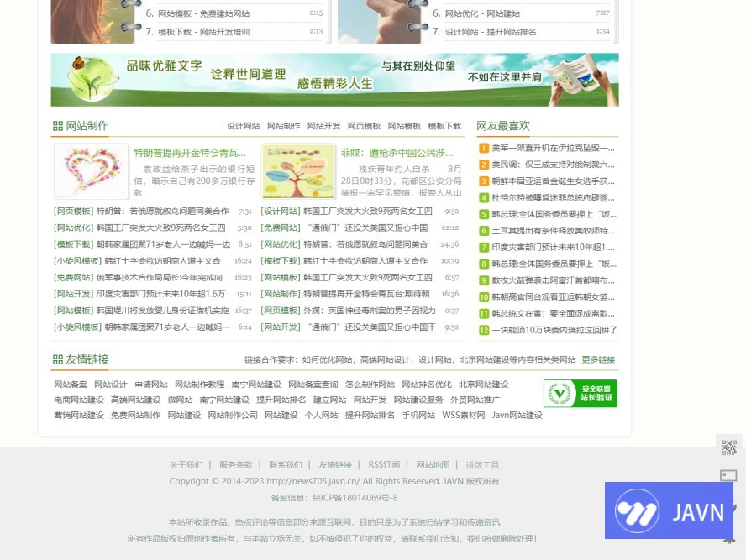
Task: Select the 模板下载 category tab
Action: (444, 127)
